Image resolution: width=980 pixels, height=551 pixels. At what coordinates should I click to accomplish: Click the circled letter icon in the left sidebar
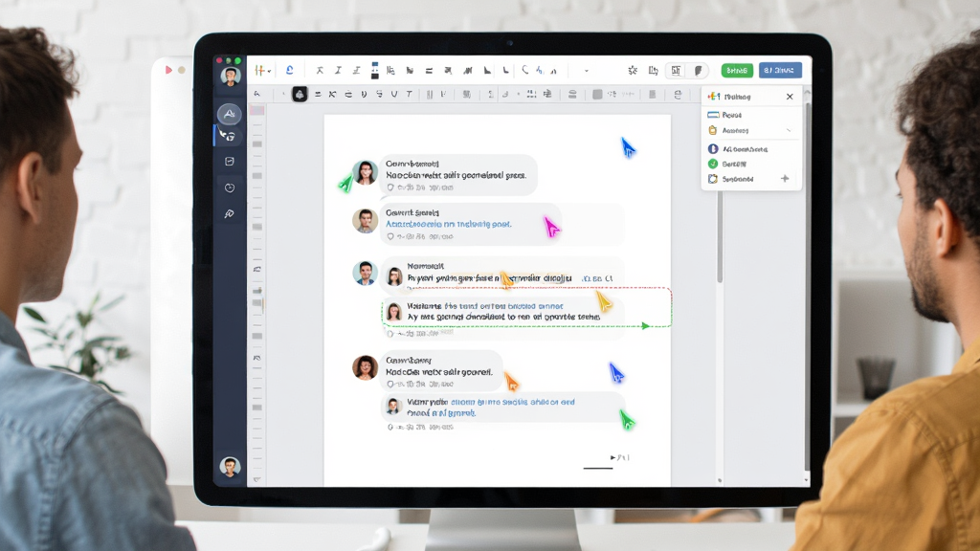tap(230, 114)
